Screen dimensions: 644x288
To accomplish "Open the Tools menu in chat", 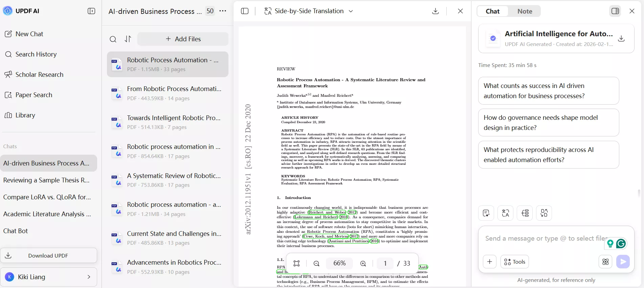I will pyautogui.click(x=515, y=262).
